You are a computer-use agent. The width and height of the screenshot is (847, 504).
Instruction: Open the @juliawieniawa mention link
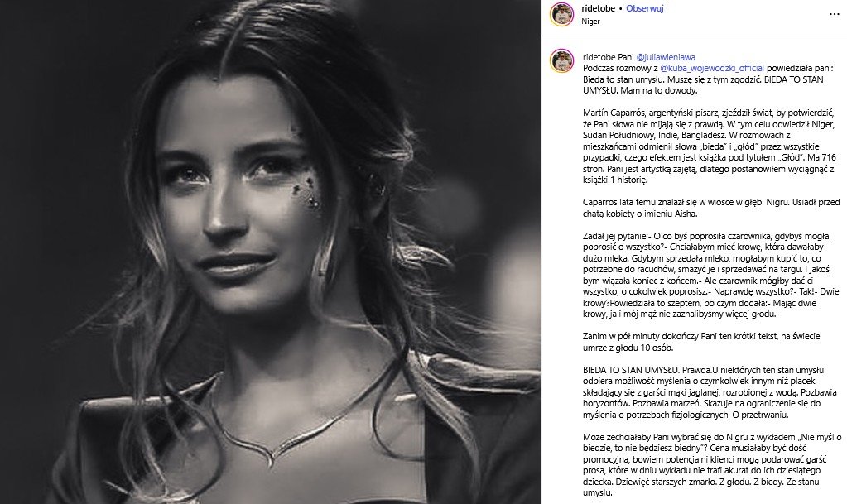coord(666,57)
